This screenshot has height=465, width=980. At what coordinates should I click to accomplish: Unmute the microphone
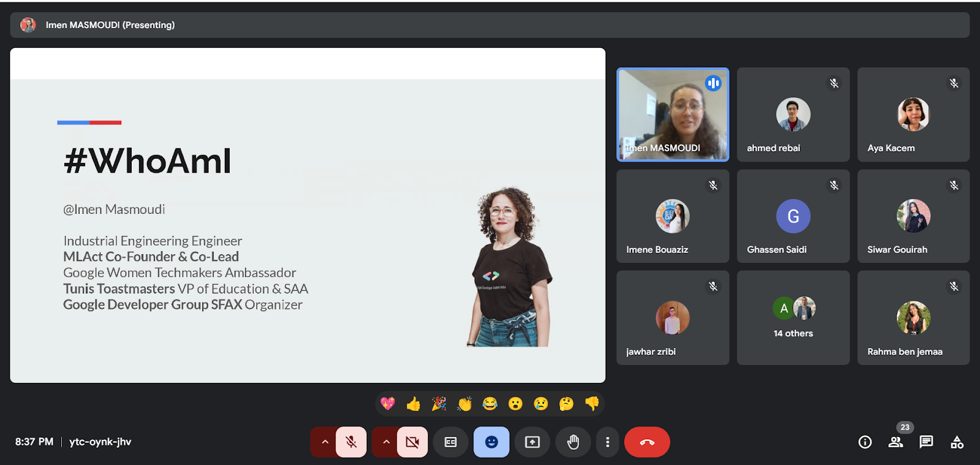point(352,442)
